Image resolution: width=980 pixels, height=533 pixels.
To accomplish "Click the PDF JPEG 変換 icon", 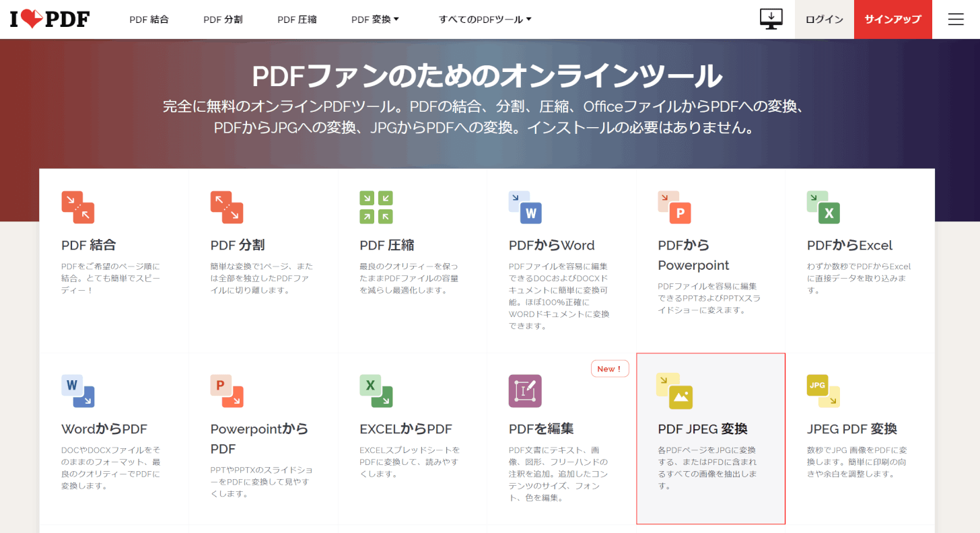I will [674, 391].
